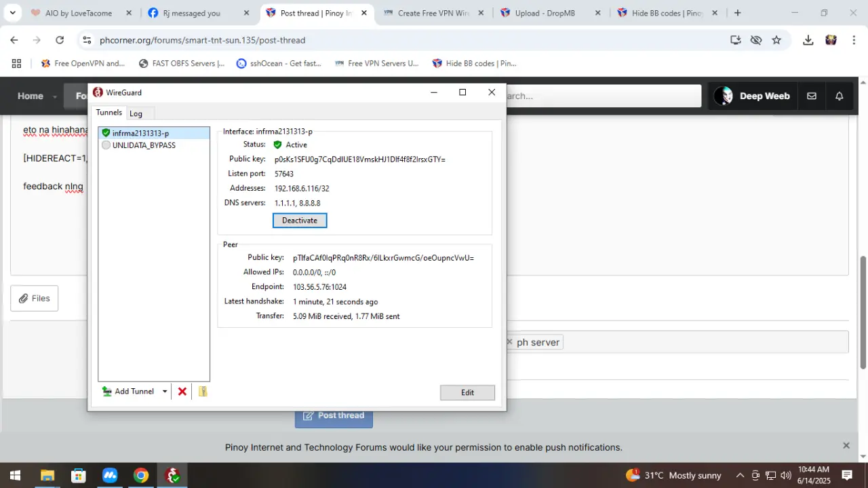Click the page vertical scrollbar
The height and width of the screenshot is (488, 868).
tap(863, 312)
